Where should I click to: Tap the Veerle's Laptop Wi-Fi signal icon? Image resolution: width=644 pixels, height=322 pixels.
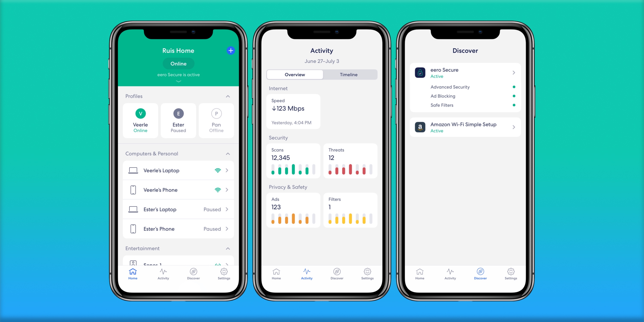[x=218, y=170]
